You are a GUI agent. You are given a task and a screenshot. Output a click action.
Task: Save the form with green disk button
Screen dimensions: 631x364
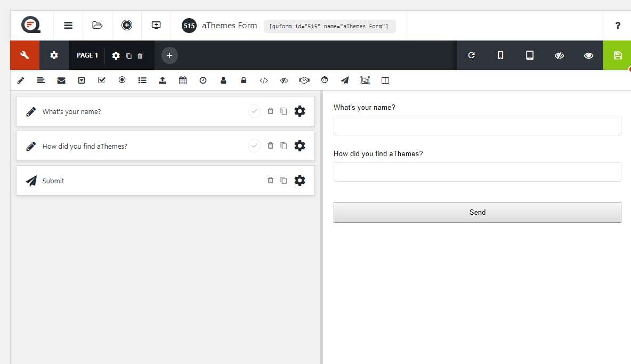coord(617,55)
